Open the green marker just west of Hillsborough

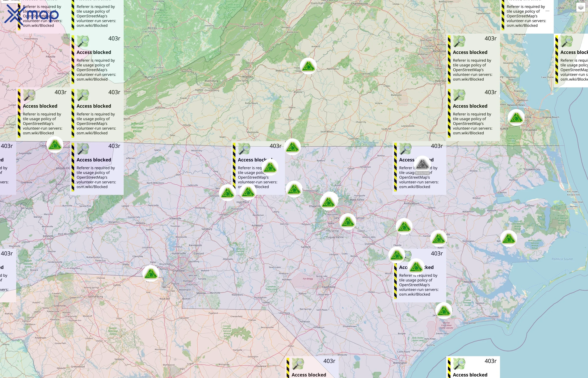tap(294, 189)
